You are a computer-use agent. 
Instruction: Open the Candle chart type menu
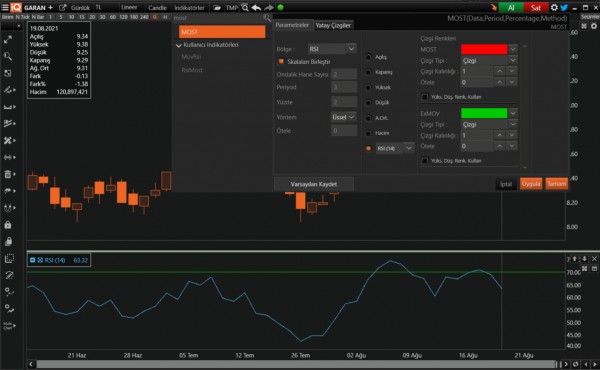click(157, 8)
